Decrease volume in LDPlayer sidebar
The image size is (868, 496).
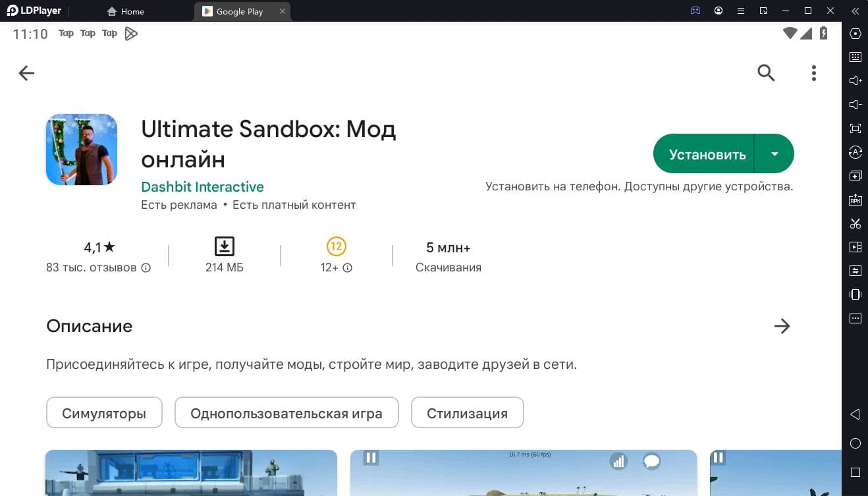coord(855,105)
